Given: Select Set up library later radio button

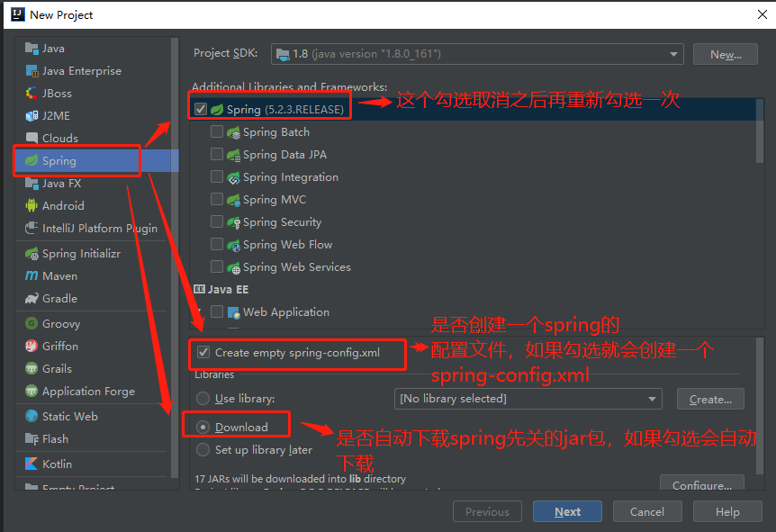Looking at the screenshot, I should pyautogui.click(x=203, y=450).
